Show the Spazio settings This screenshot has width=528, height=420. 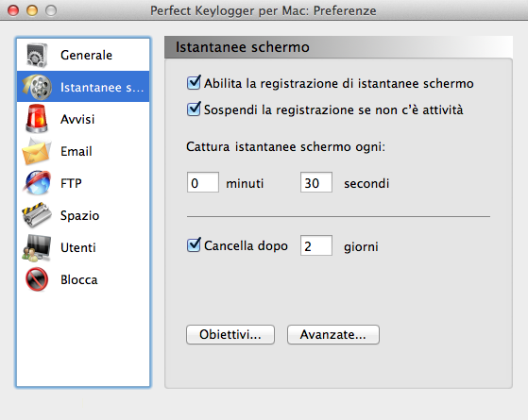(x=83, y=215)
